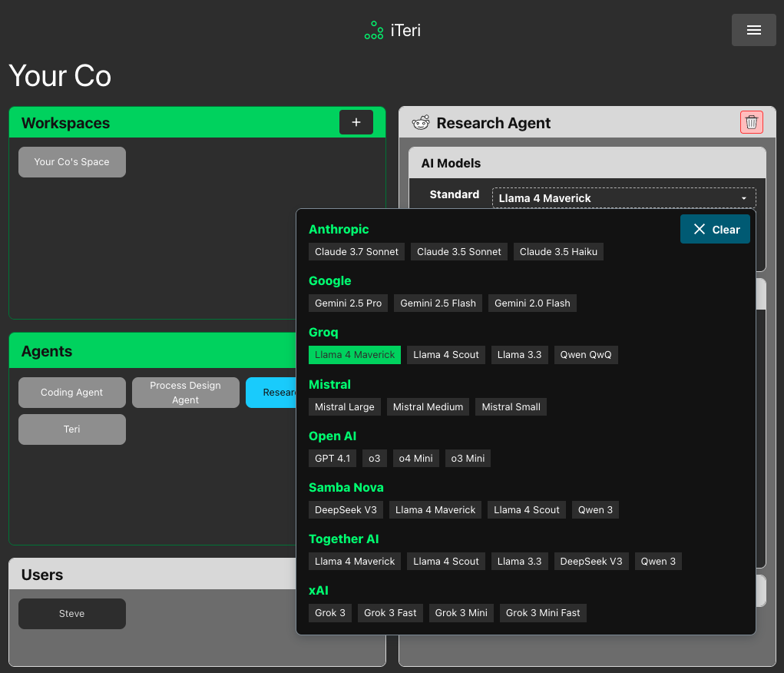Click the iTeri logo icon

(x=374, y=30)
